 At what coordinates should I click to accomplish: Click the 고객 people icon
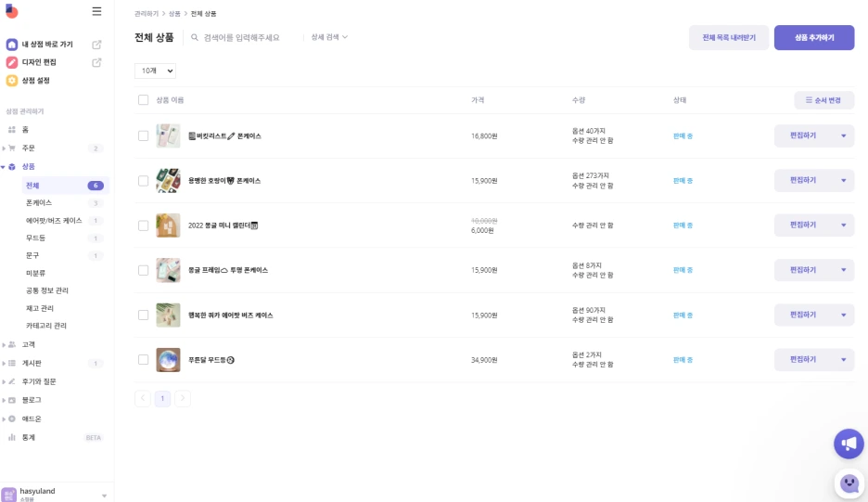[x=12, y=344]
